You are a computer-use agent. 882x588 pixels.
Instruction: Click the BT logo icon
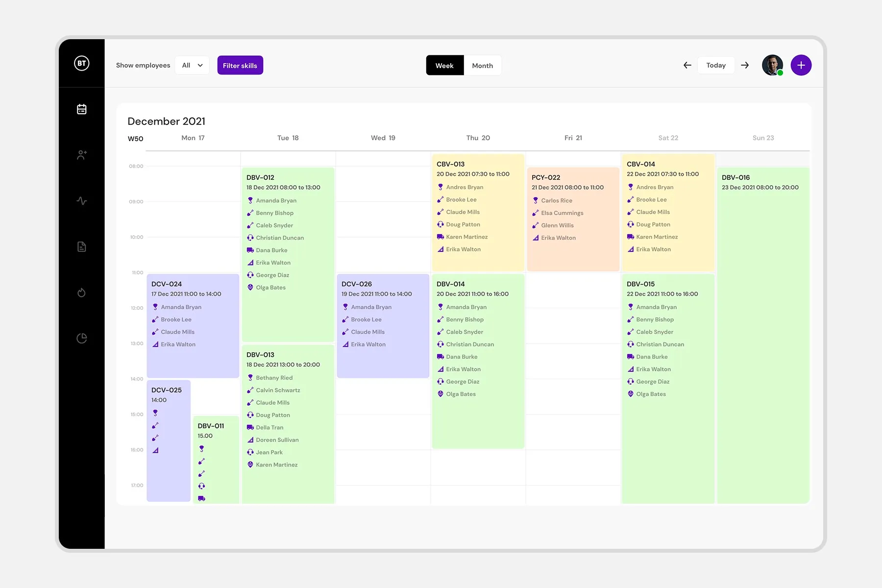82,63
